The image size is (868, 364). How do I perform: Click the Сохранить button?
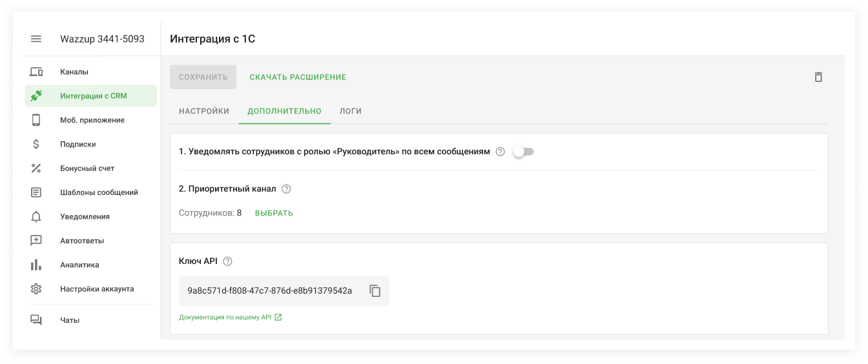tap(203, 77)
